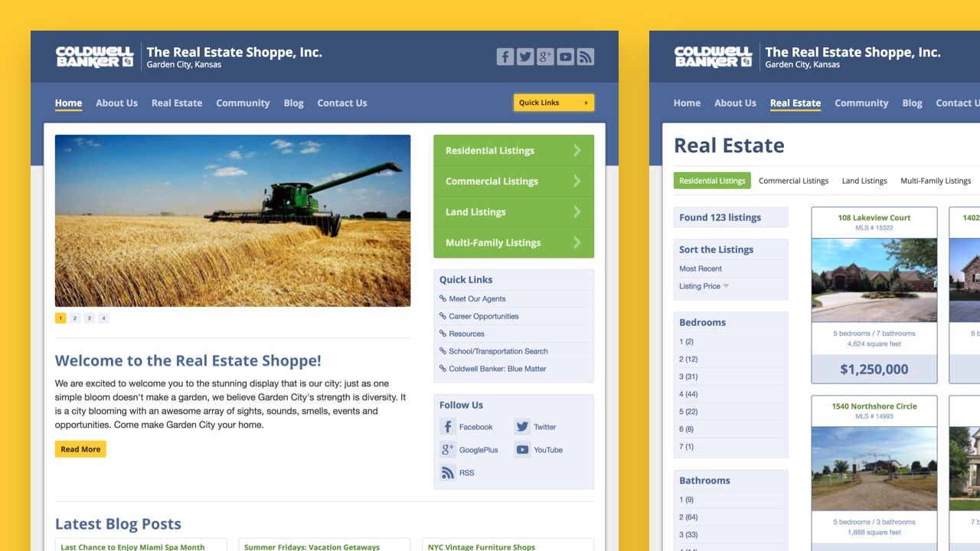980x551 pixels.
Task: Expand Commercial Listings via its chevron arrow
Action: [578, 181]
